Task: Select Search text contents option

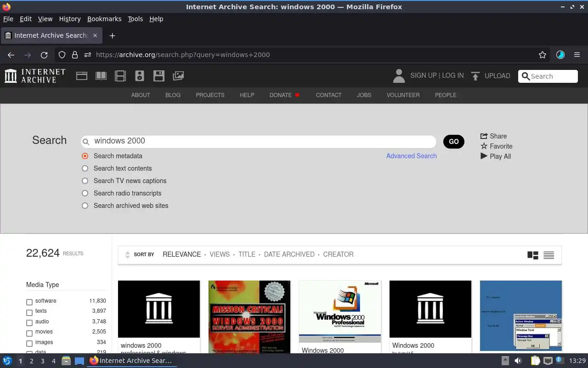Action: [85, 168]
